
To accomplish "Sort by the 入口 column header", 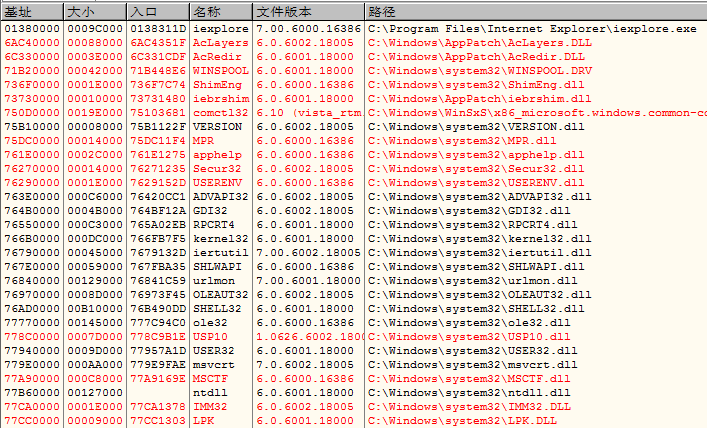I will point(145,12).
